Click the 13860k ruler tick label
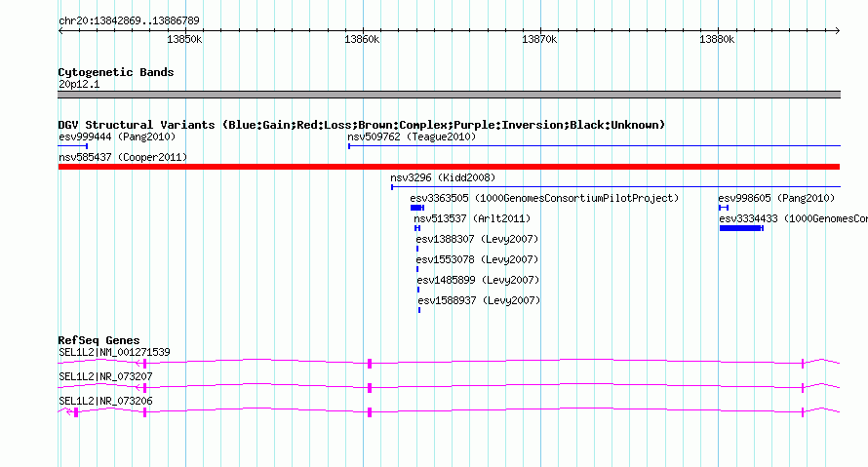This screenshot has width=868, height=467. (362, 39)
